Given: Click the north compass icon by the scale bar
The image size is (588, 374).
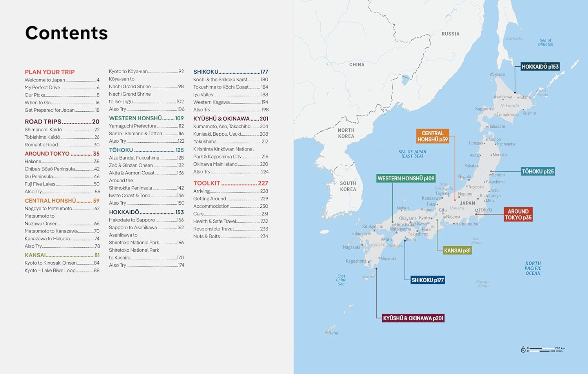Looking at the screenshot, I should pos(523,350).
